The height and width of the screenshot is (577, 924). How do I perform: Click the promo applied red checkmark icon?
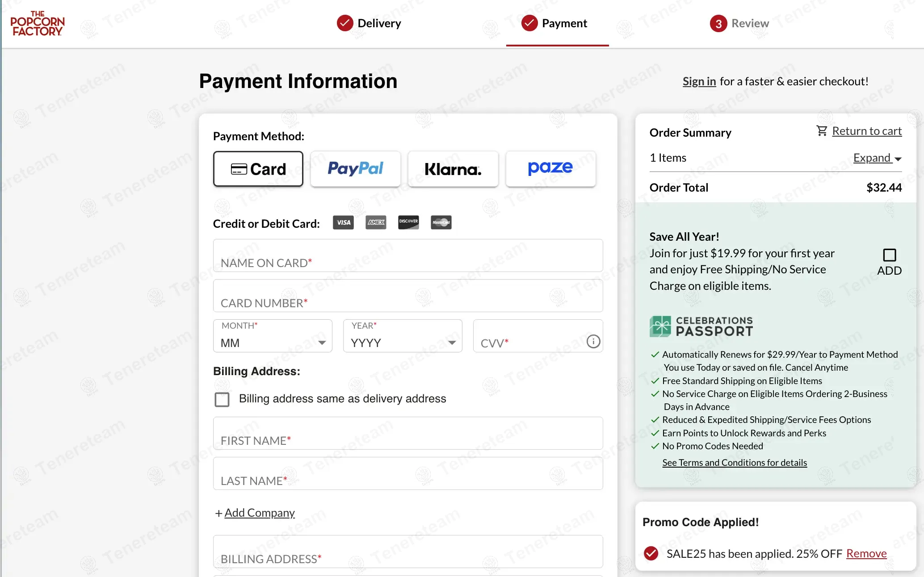pyautogui.click(x=651, y=553)
